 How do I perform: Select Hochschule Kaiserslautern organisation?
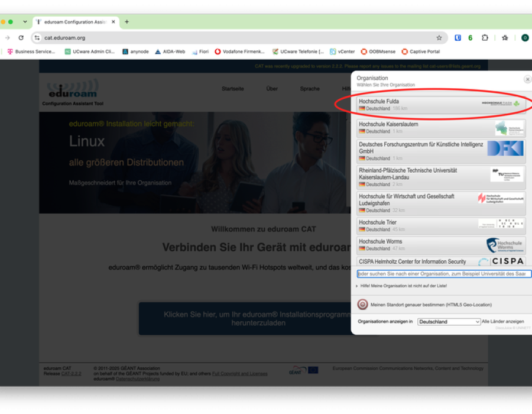coord(441,128)
